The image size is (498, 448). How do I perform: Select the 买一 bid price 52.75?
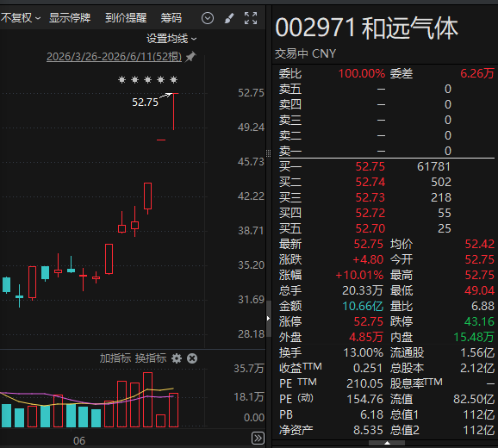370,166
